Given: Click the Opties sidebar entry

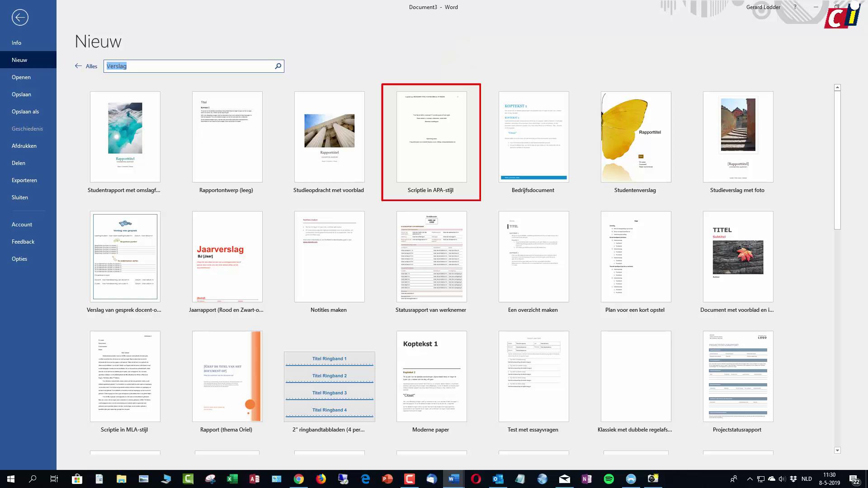Looking at the screenshot, I should click(x=19, y=259).
